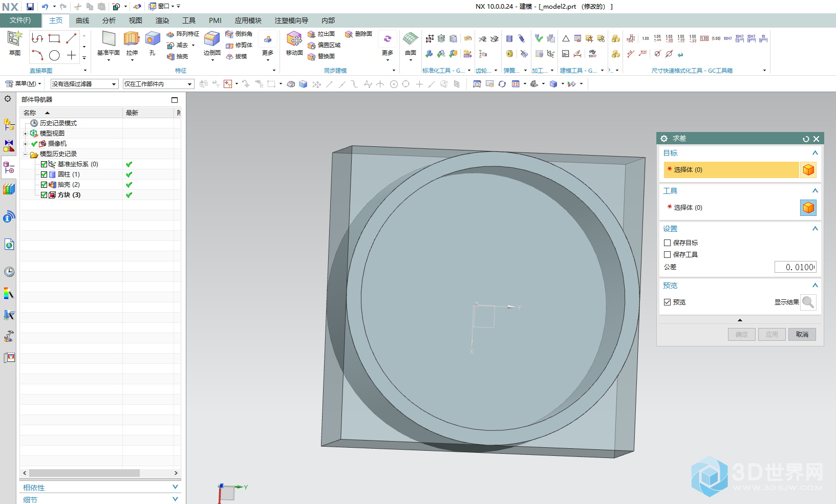Viewport: 836px width, 504px height.
Task: Click the 取消 cancel button
Action: click(x=802, y=335)
